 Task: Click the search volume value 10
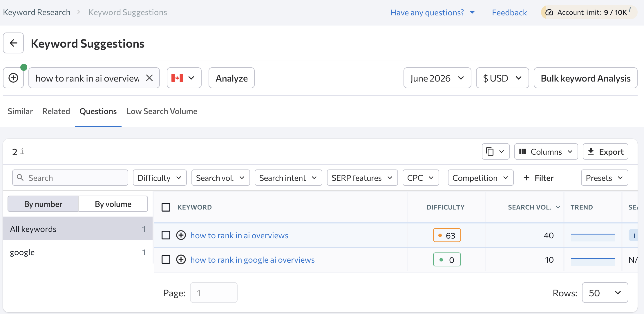point(549,260)
